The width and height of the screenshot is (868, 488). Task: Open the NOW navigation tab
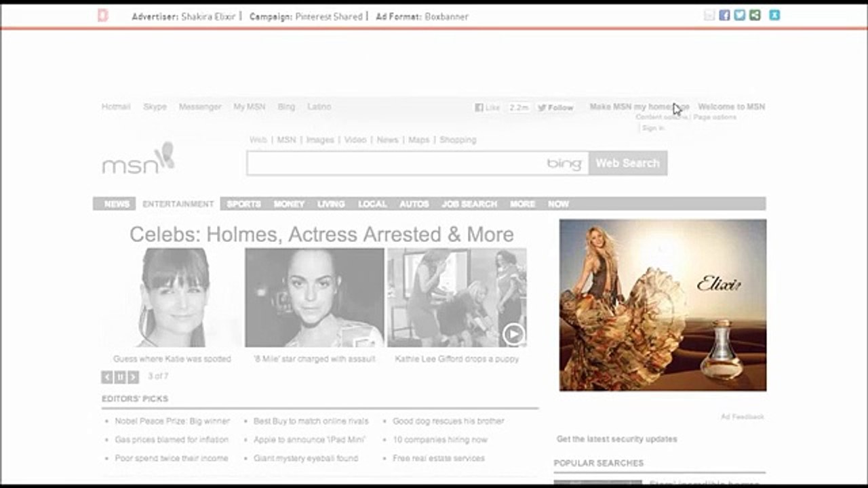559,204
